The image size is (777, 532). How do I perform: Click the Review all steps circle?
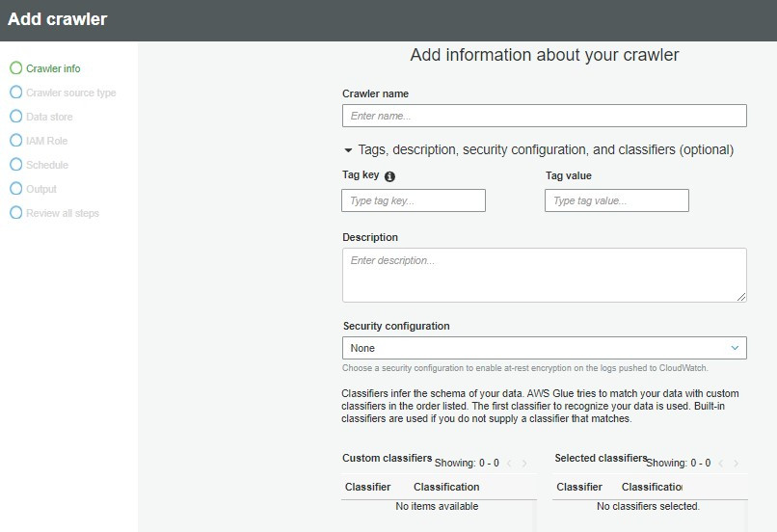[15, 213]
